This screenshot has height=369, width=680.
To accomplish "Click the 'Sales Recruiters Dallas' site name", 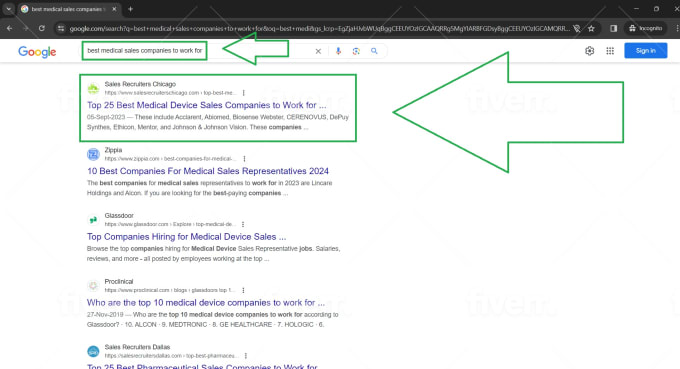I will click(137, 347).
